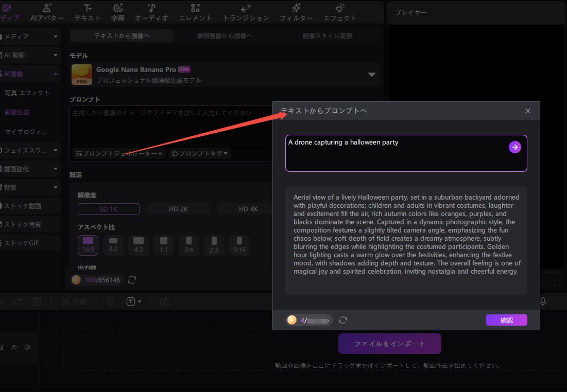Screen dimensions: 567x392
Task: Toggle the track visibility eye icon
Action: coord(14,347)
